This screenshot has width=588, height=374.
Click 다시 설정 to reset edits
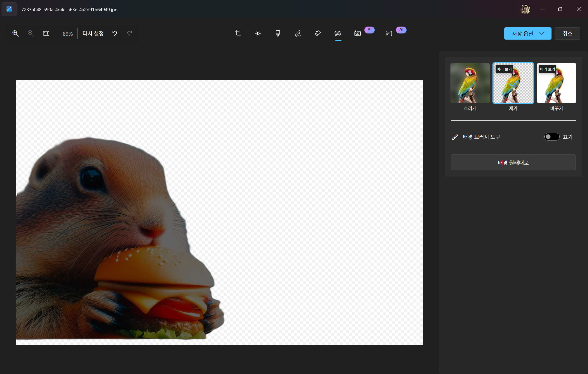point(93,33)
